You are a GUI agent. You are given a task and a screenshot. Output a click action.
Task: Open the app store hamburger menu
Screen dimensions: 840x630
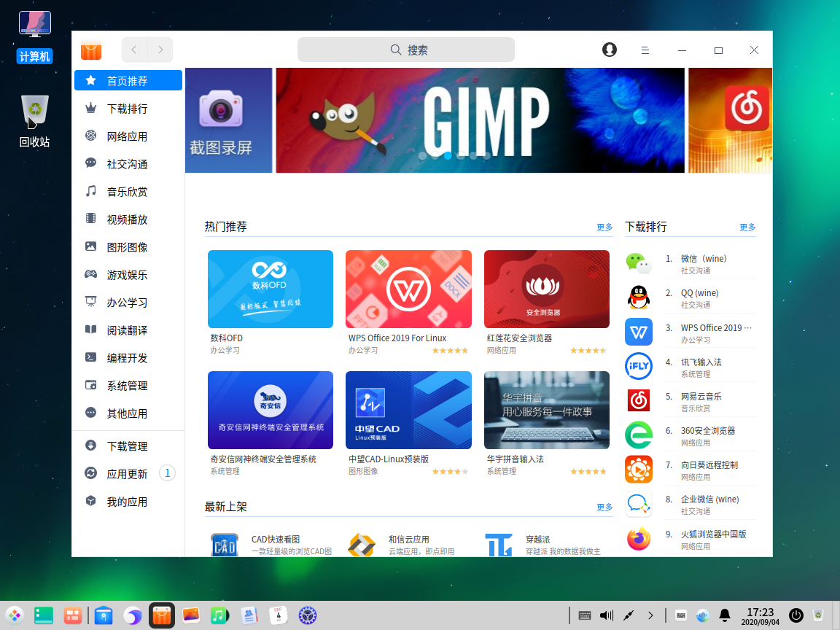[645, 50]
